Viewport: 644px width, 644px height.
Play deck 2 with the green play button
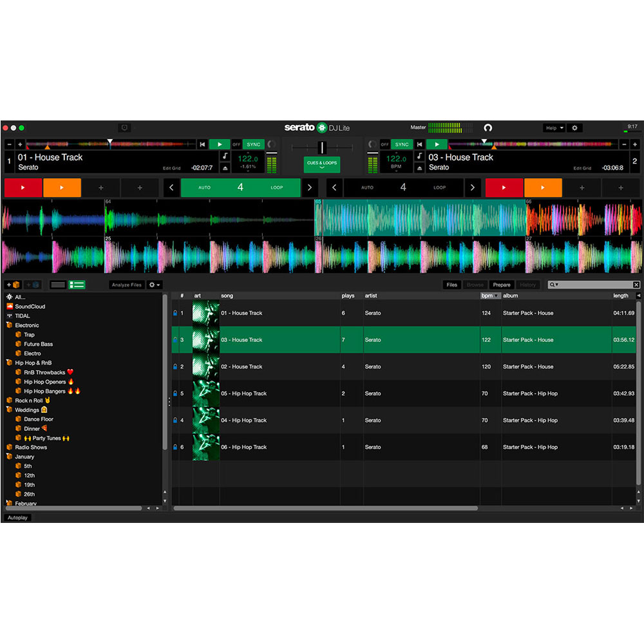437,144
